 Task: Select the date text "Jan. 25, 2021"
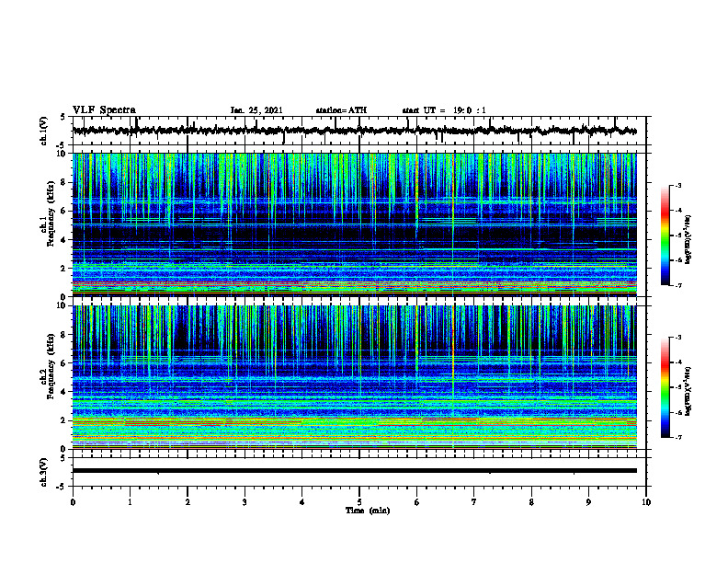pos(256,110)
